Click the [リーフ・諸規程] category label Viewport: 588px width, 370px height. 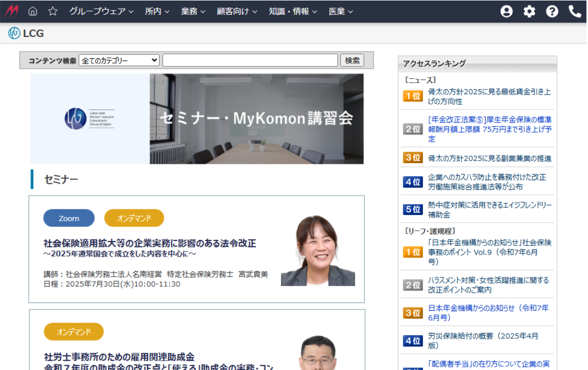pos(430,231)
